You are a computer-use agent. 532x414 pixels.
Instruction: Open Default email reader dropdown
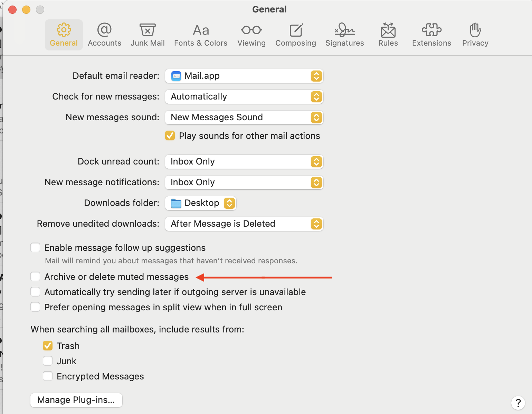pyautogui.click(x=244, y=76)
